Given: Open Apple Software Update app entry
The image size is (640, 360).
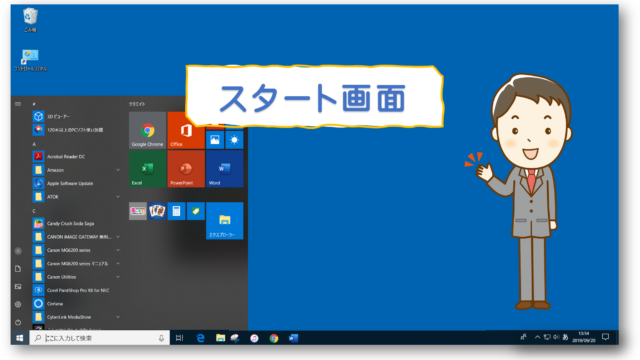Looking at the screenshot, I should [x=76, y=183].
